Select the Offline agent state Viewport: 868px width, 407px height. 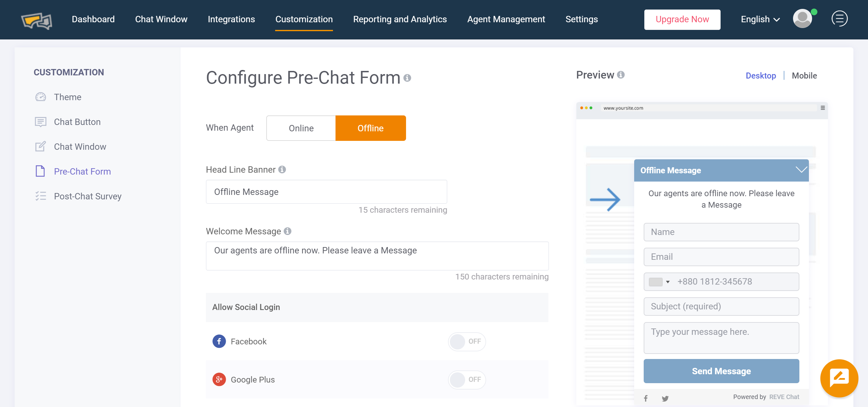pyautogui.click(x=371, y=128)
